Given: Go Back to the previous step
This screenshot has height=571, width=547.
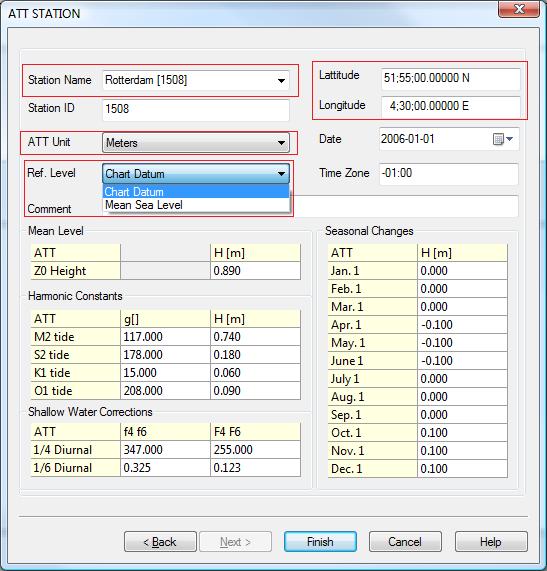Looking at the screenshot, I should click(x=160, y=542).
